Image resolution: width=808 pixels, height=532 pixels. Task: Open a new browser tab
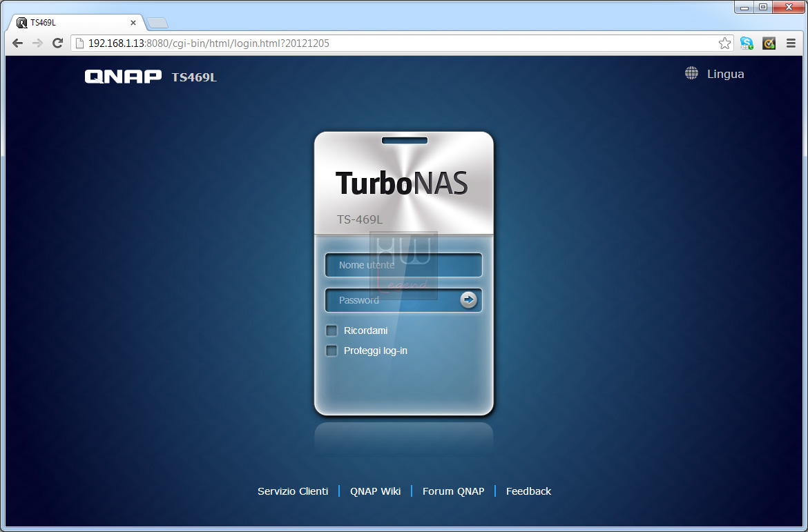coord(157,23)
